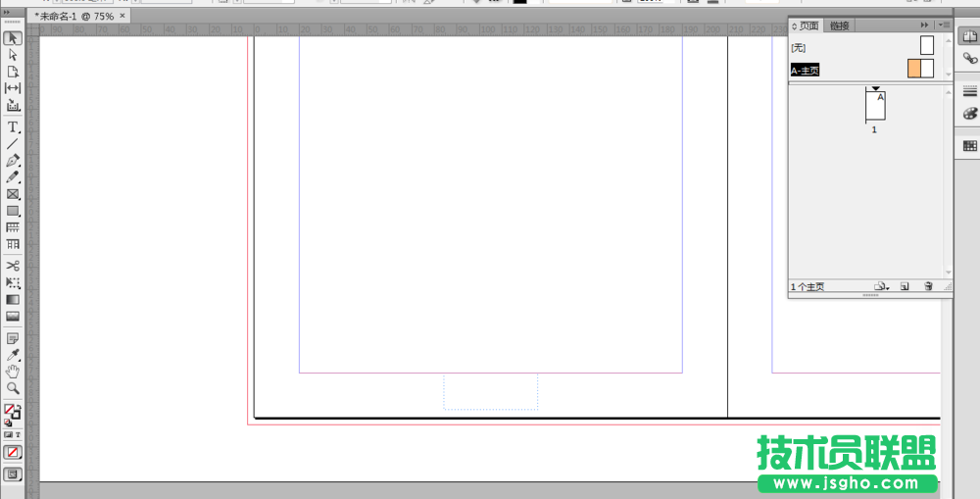980x499 pixels.
Task: Select the Pencil tool
Action: [x=13, y=177]
